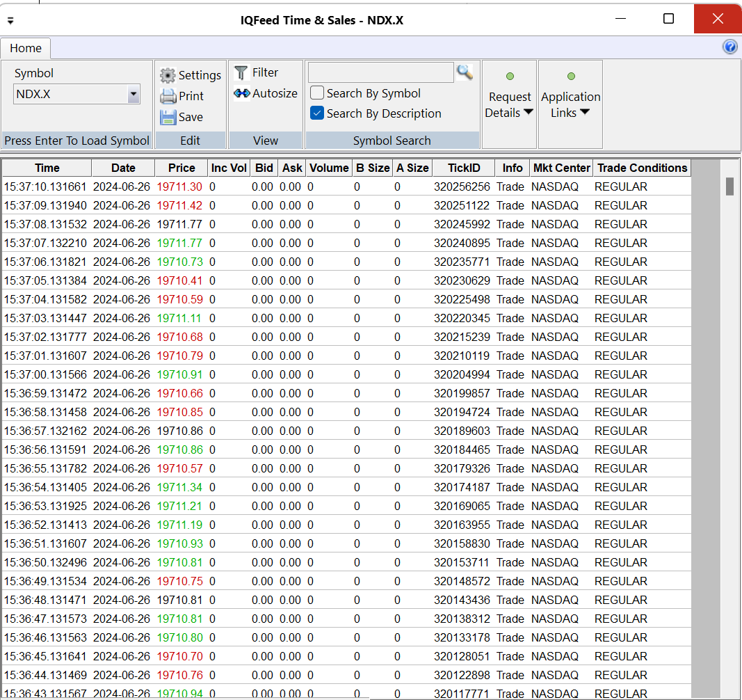The image size is (742, 700).
Task: Click the Settings gear icon
Action: (168, 75)
